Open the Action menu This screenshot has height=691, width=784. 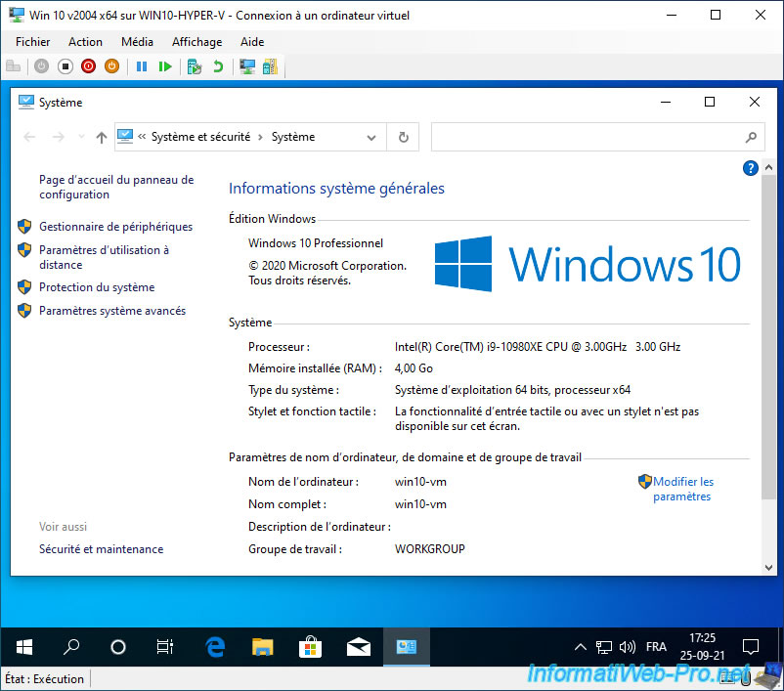click(x=85, y=42)
